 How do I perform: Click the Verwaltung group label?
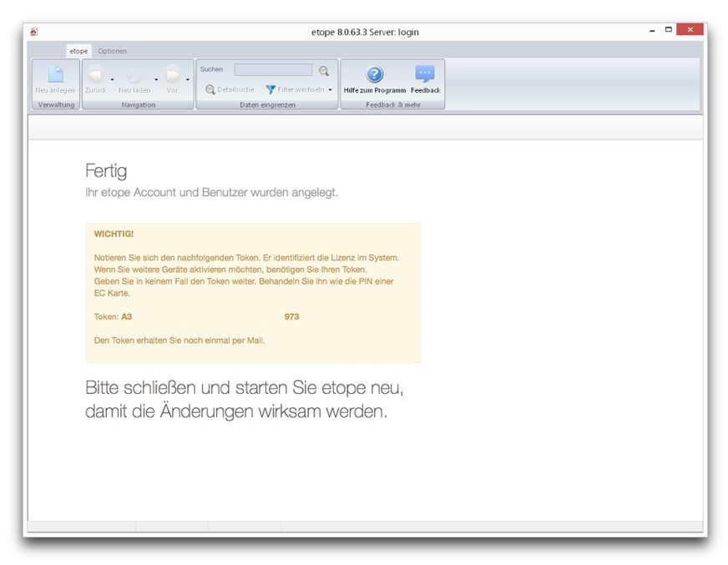coord(56,105)
